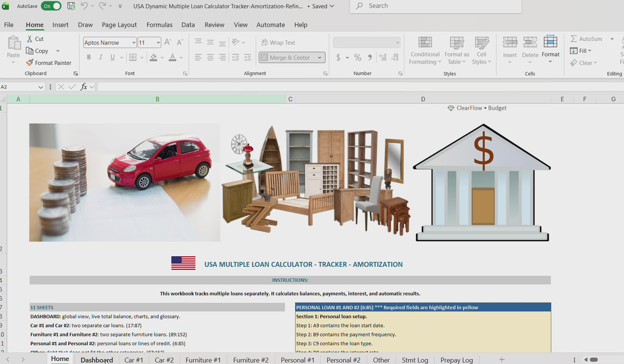Viewport: 624px width, 364px height.
Task: Toggle Underline formatting
Action: point(113,57)
